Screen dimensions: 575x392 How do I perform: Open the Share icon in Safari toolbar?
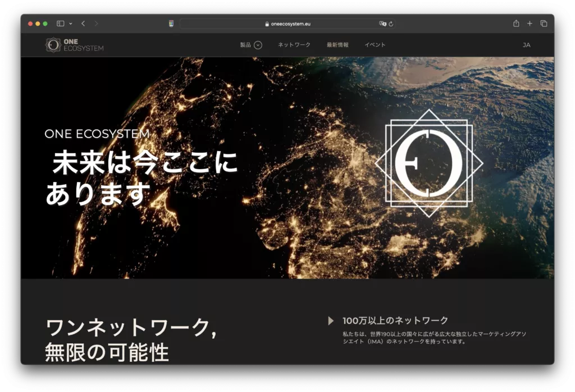pyautogui.click(x=515, y=24)
